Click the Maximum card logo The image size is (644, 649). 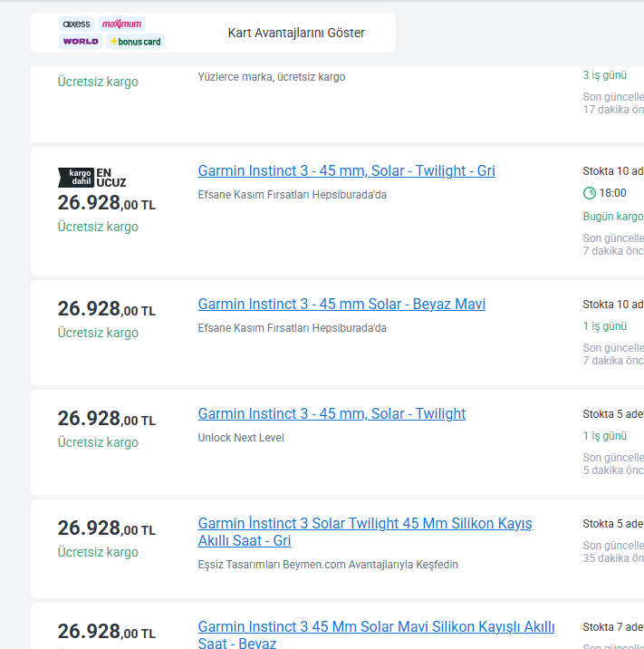[x=121, y=24]
